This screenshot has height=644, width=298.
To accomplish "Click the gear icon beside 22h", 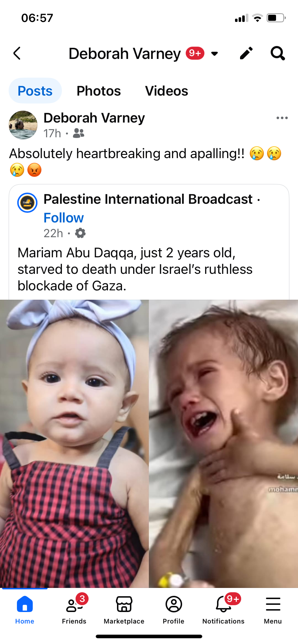I will coord(80,233).
